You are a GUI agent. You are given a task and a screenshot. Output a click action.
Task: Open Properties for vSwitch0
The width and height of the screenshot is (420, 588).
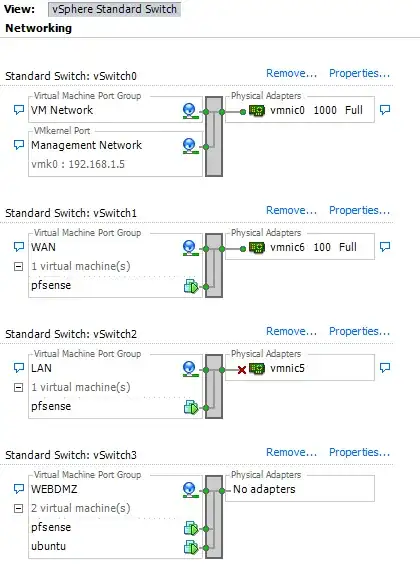pos(359,73)
